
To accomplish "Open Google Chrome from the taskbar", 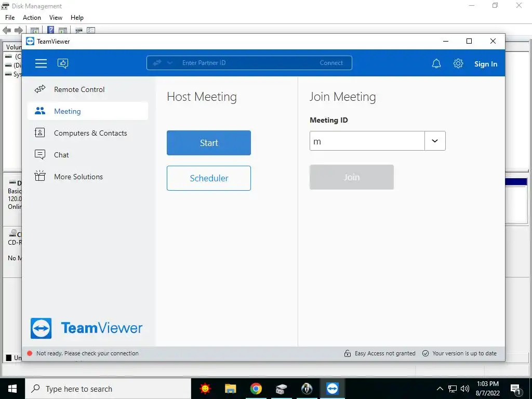I will point(256,389).
